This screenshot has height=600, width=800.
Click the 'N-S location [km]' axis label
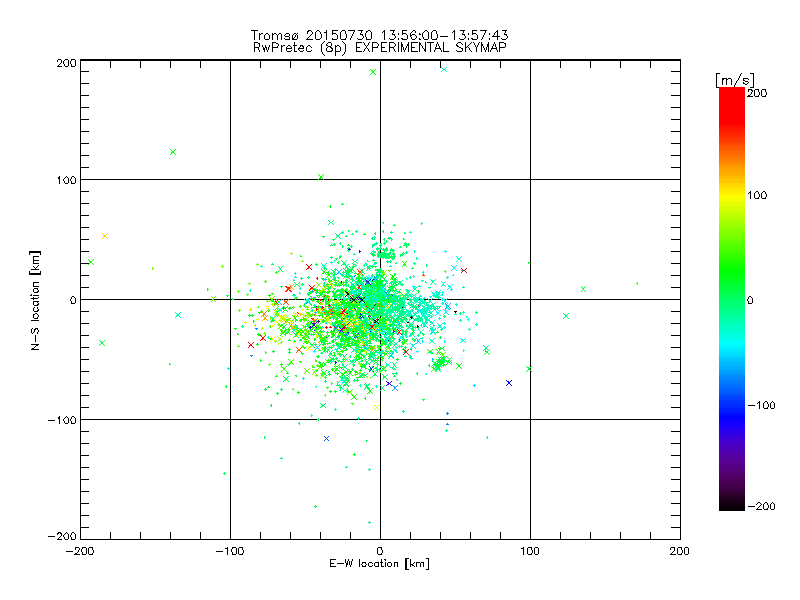(x=35, y=300)
